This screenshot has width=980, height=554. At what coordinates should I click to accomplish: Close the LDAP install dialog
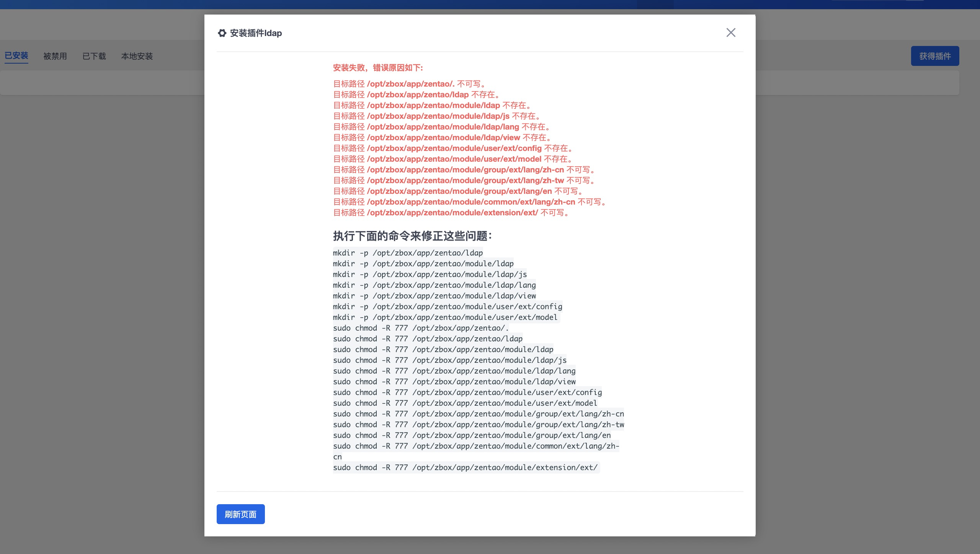(x=731, y=33)
